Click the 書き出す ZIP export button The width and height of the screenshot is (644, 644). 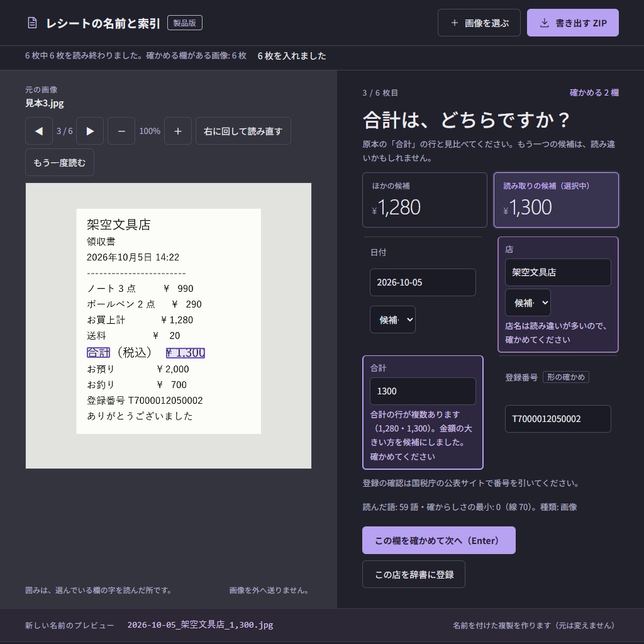pyautogui.click(x=572, y=23)
